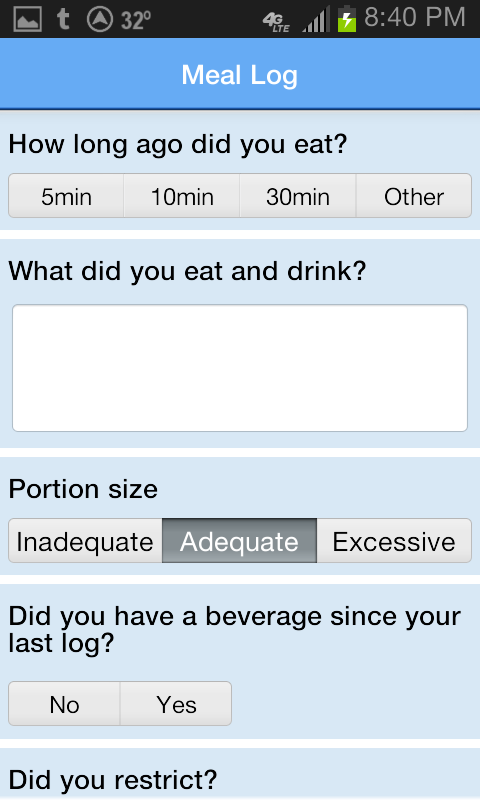Tap the 32° temperature indicator
Image resolution: width=480 pixels, height=800 pixels.
tap(136, 20)
